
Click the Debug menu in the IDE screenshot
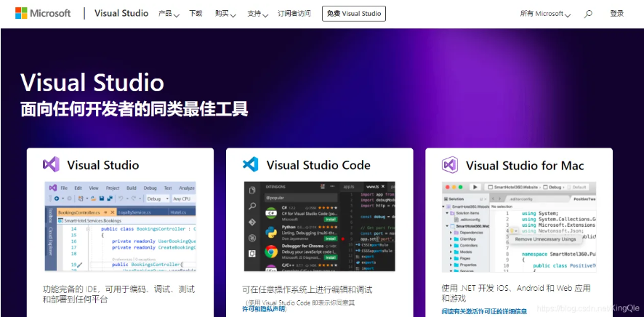[x=150, y=188]
